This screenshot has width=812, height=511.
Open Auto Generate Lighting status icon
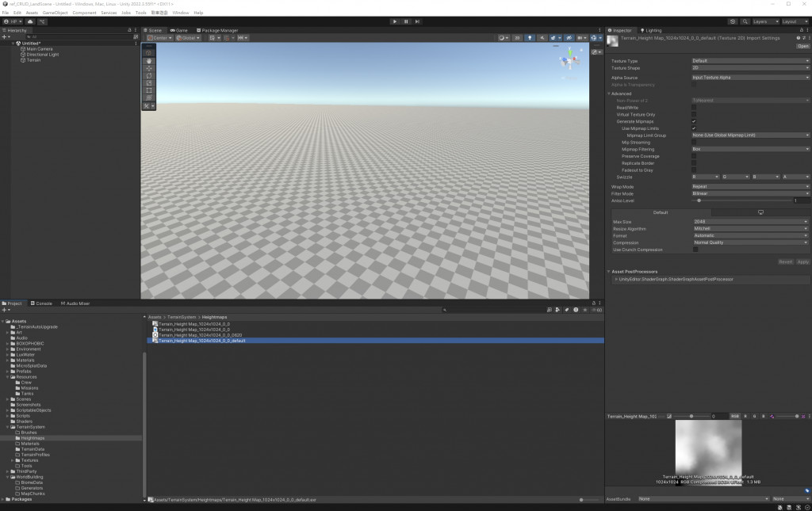pos(798,507)
